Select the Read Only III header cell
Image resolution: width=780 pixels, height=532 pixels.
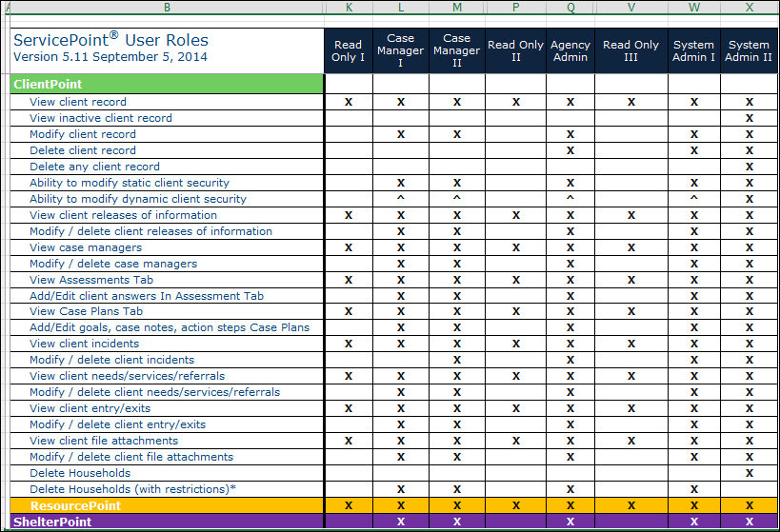631,50
